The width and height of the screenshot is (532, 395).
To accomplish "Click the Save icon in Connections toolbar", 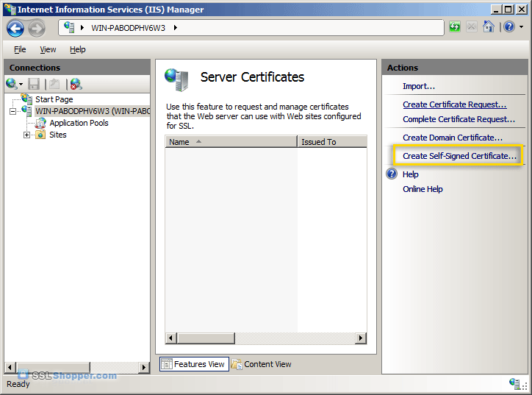I will (34, 84).
